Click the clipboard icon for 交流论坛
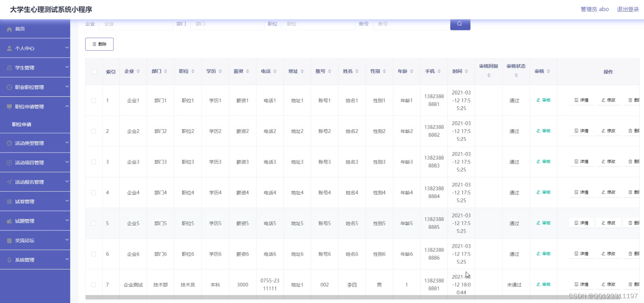The height and width of the screenshot is (303, 644). pyautogui.click(x=9, y=241)
